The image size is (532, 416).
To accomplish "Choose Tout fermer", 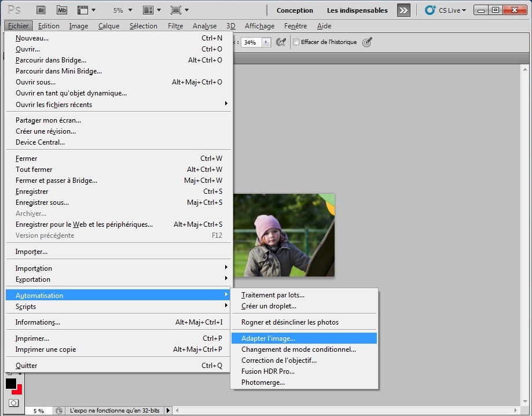I will 119,170.
